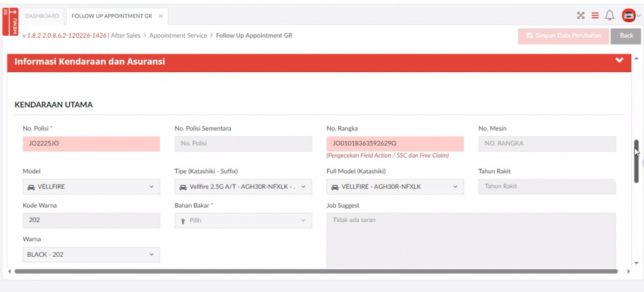This screenshot has height=292, width=644.
Task: Click the No. Polisi input field
Action: pyautogui.click(x=91, y=143)
